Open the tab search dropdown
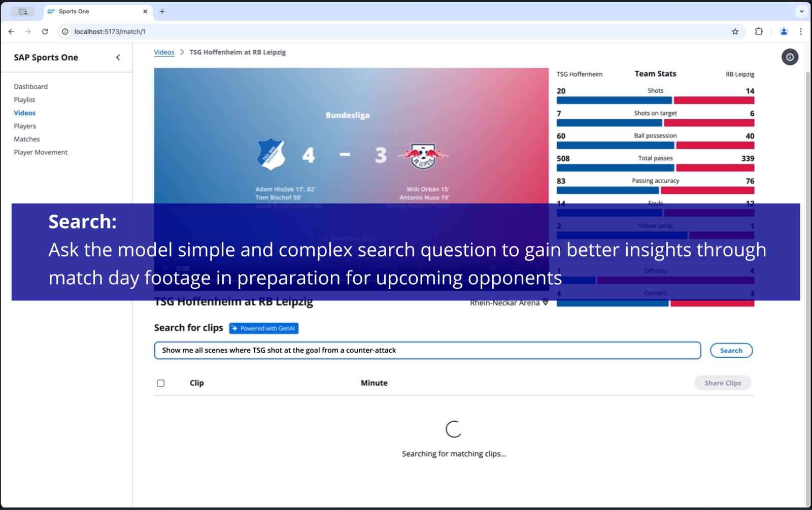 point(801,11)
